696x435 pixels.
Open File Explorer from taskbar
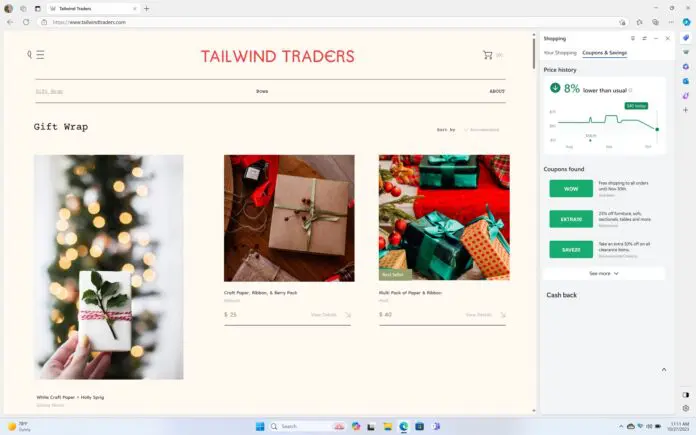[x=388, y=427]
